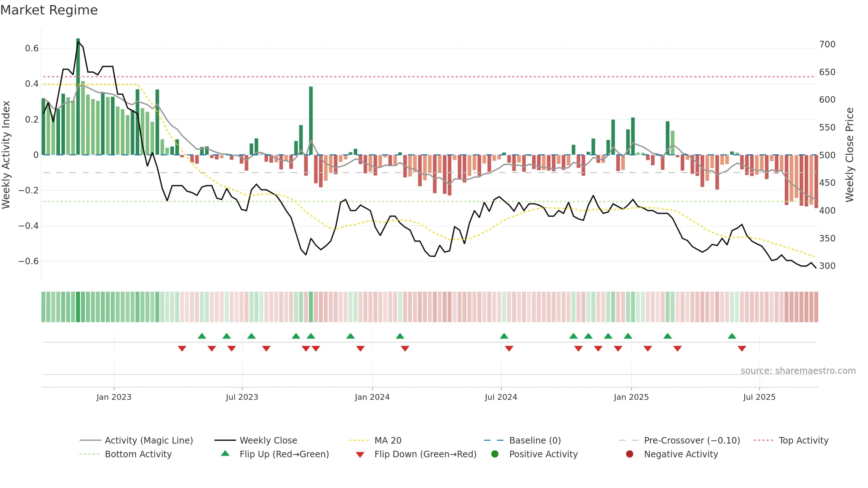Viewport: 868px width, 488px height.
Task: Click the Pre-Crossover (−0.10) legend entry
Action: coord(680,440)
